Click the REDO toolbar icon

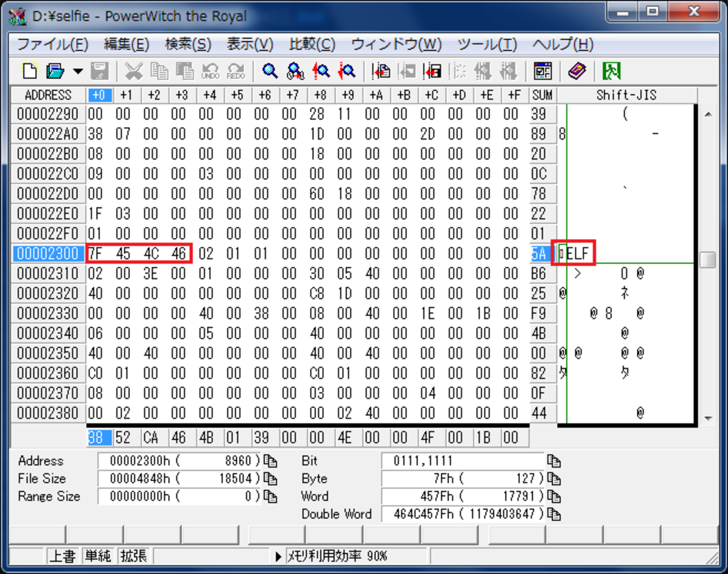coord(236,71)
